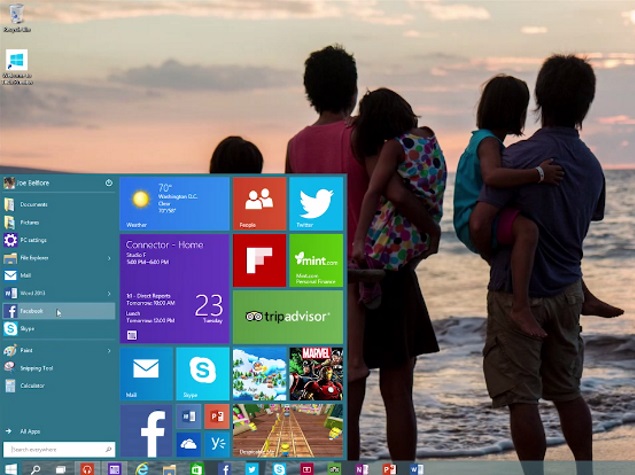Open Internet Explorer from the taskbar
The width and height of the screenshot is (635, 475).
(142, 468)
